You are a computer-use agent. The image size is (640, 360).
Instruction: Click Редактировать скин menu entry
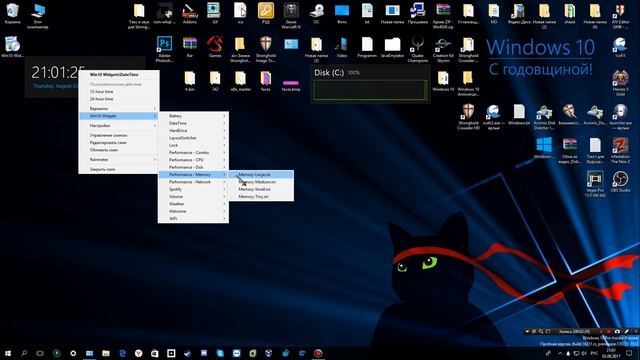click(119, 143)
